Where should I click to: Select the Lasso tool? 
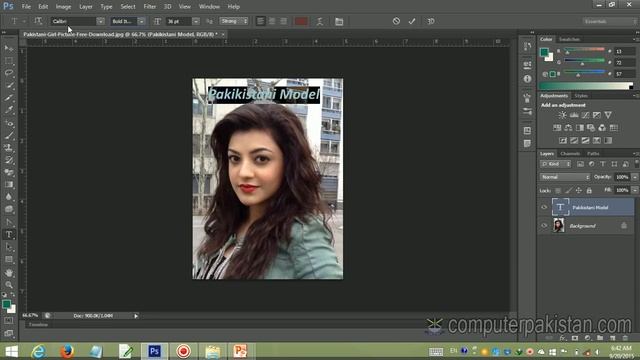(9, 73)
